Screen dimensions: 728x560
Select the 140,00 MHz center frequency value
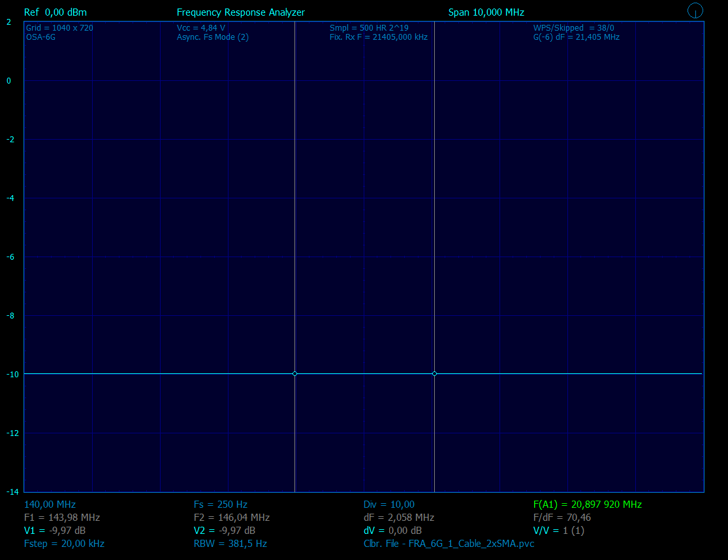50,505
